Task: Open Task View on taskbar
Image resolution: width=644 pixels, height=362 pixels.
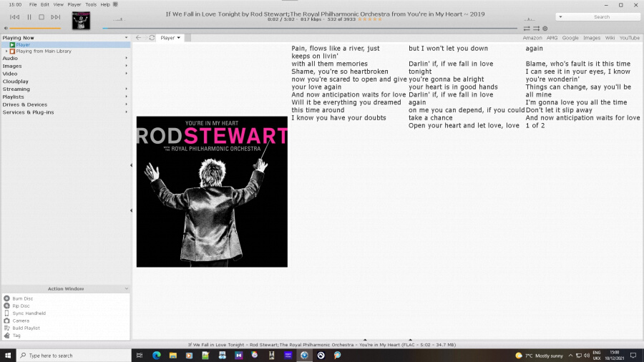Action: click(140, 356)
